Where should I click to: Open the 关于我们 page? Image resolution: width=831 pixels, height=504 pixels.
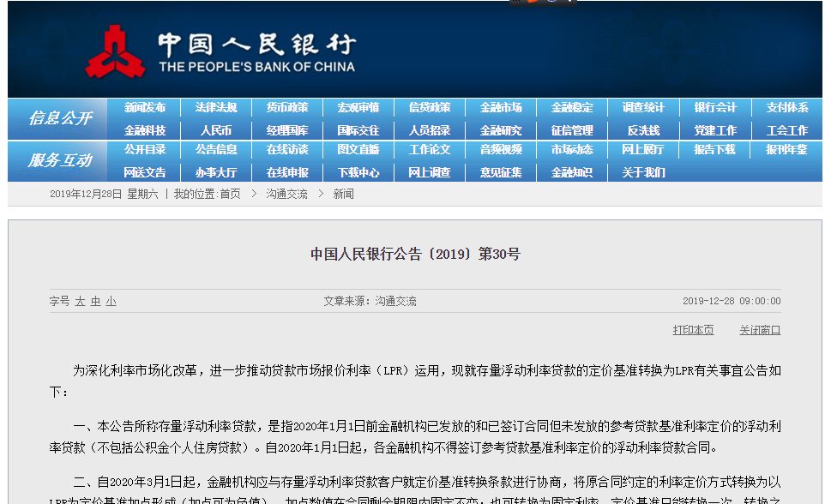(643, 173)
